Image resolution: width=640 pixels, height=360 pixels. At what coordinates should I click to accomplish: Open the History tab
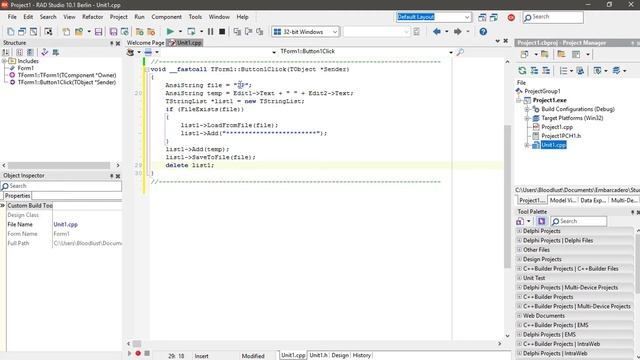click(362, 355)
